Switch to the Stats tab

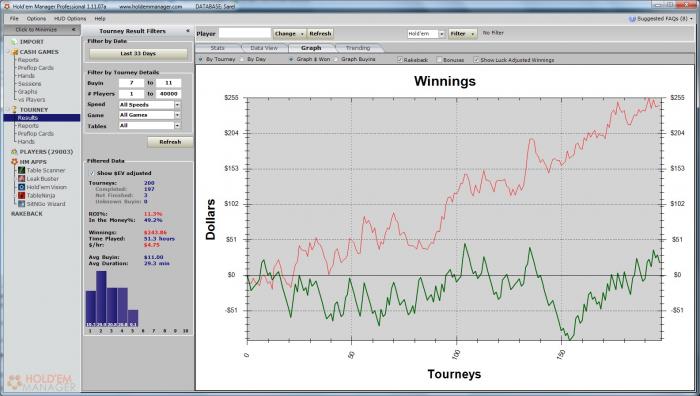pos(217,48)
